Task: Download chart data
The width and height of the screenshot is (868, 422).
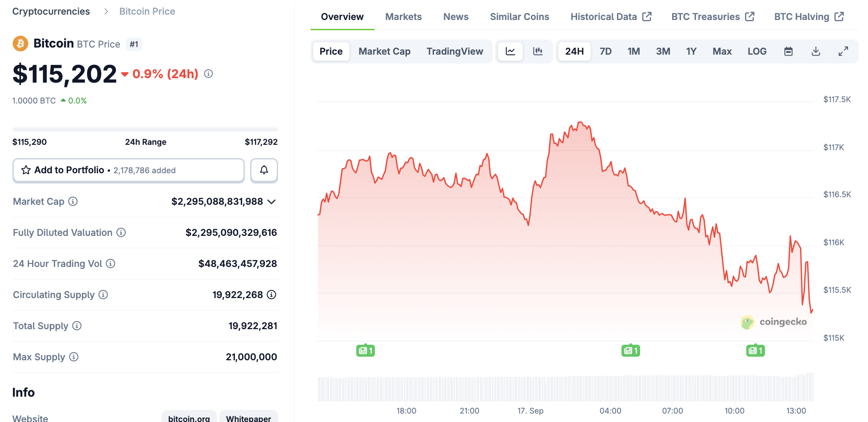Action: tap(816, 52)
